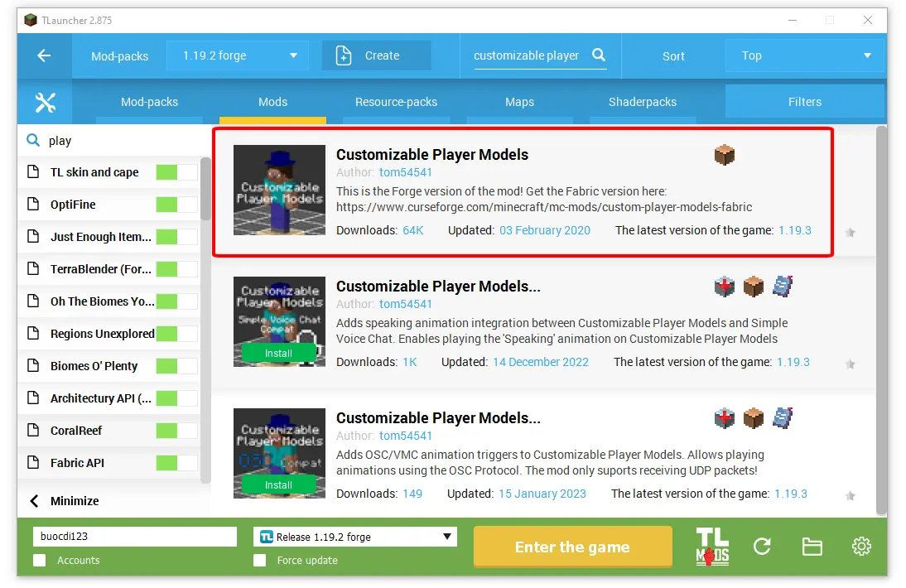Viewport: 906px width, 588px height.
Task: Check the Accounts checkbox
Action: coord(39,561)
